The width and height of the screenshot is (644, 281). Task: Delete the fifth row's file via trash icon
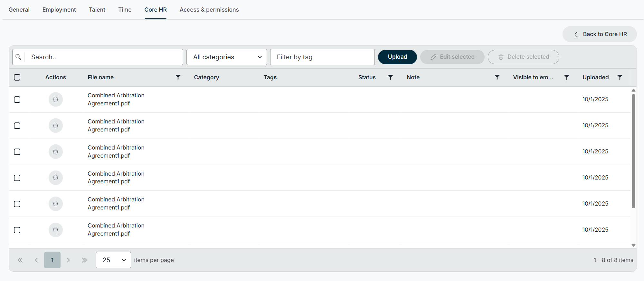click(56, 204)
